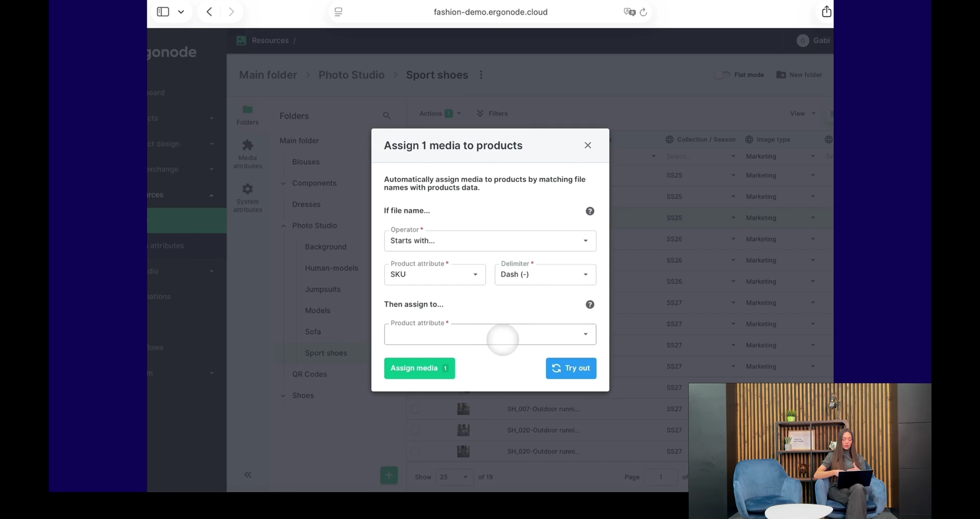The width and height of the screenshot is (980, 519).
Task: Open thumbnail of the SH_007-Outdoor runni... row
Action: pos(463,409)
